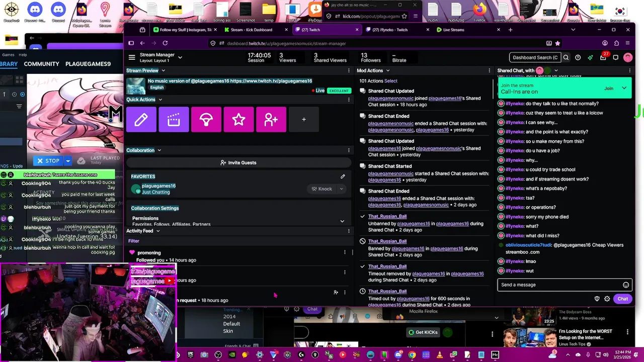This screenshot has height=362, width=644.
Task: Add a new quick action with plus tile
Action: point(303,120)
